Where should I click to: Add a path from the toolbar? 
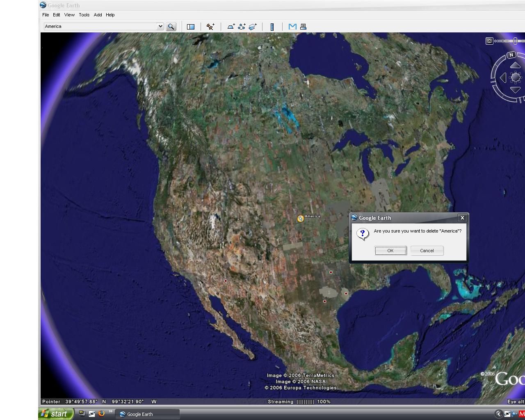[242, 27]
